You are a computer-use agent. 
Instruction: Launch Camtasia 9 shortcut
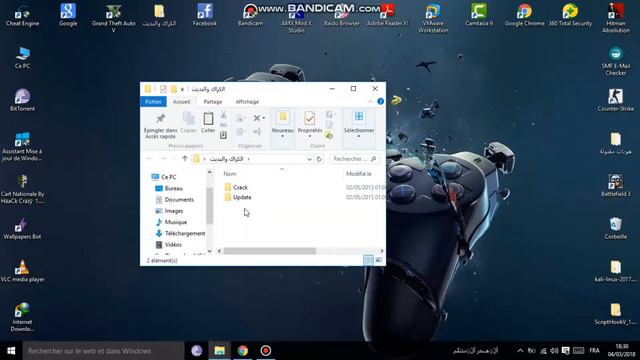click(x=479, y=16)
